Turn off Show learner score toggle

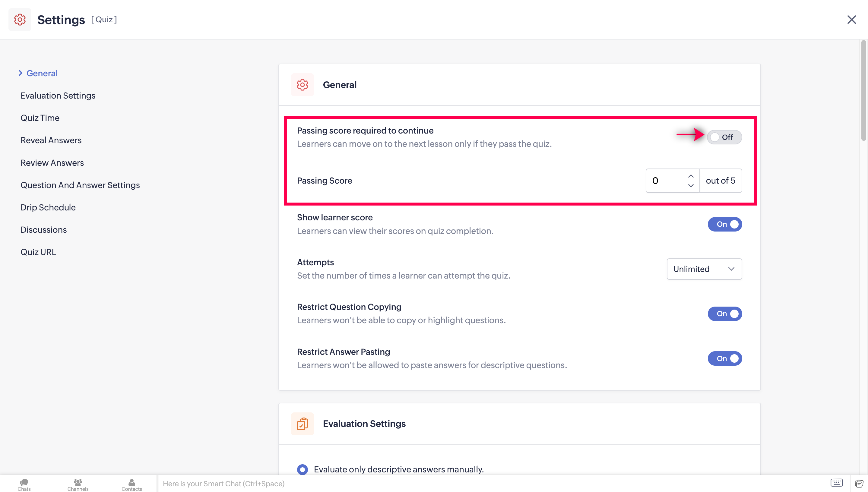point(724,224)
